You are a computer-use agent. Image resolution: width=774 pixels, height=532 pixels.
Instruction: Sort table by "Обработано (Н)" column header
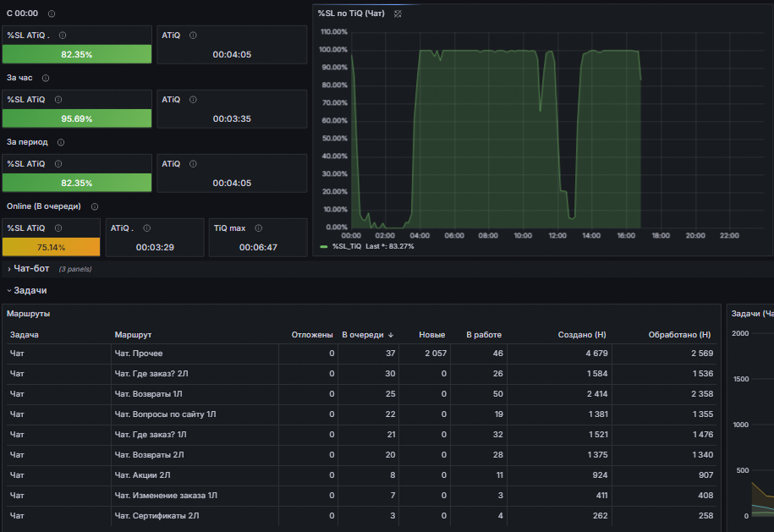tap(679, 335)
